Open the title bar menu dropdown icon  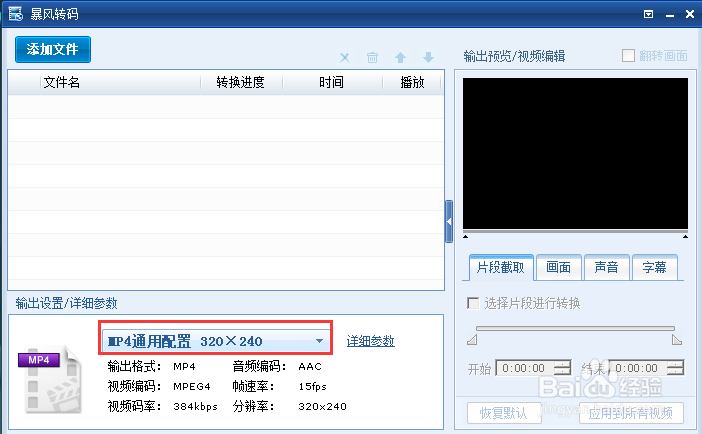point(648,14)
